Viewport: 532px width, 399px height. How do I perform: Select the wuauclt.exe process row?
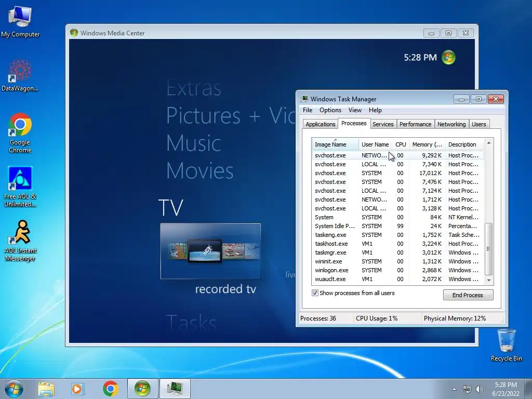click(x=398, y=279)
